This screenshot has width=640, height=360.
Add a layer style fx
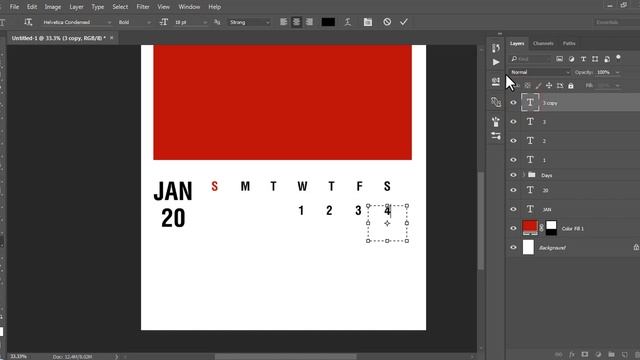[572, 355]
